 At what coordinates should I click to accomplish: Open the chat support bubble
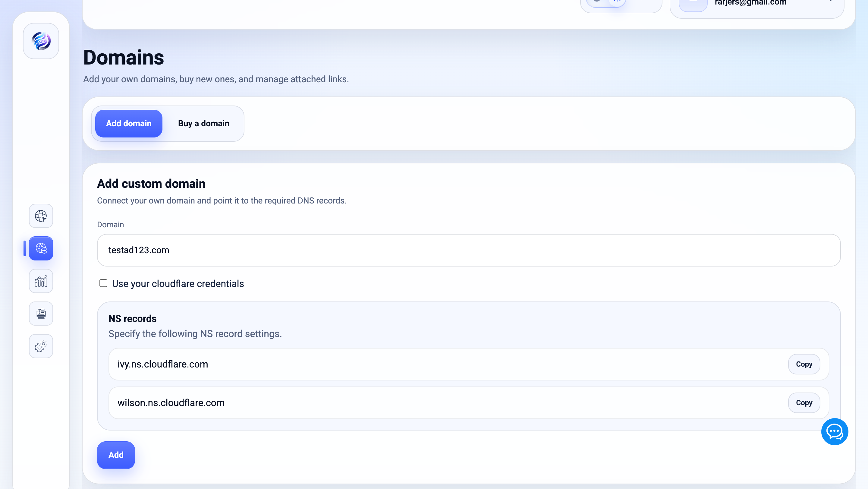point(835,432)
